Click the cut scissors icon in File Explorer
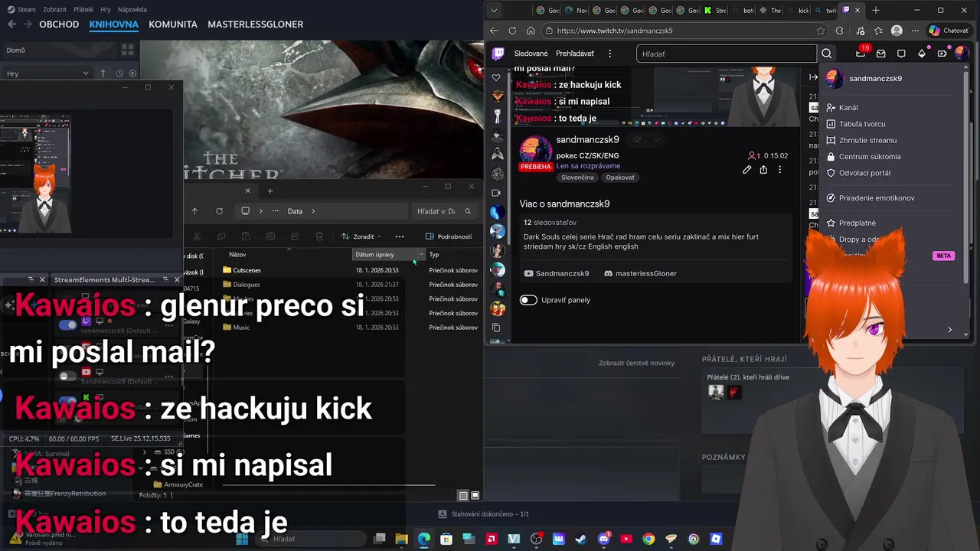The height and width of the screenshot is (551, 980). tap(197, 236)
